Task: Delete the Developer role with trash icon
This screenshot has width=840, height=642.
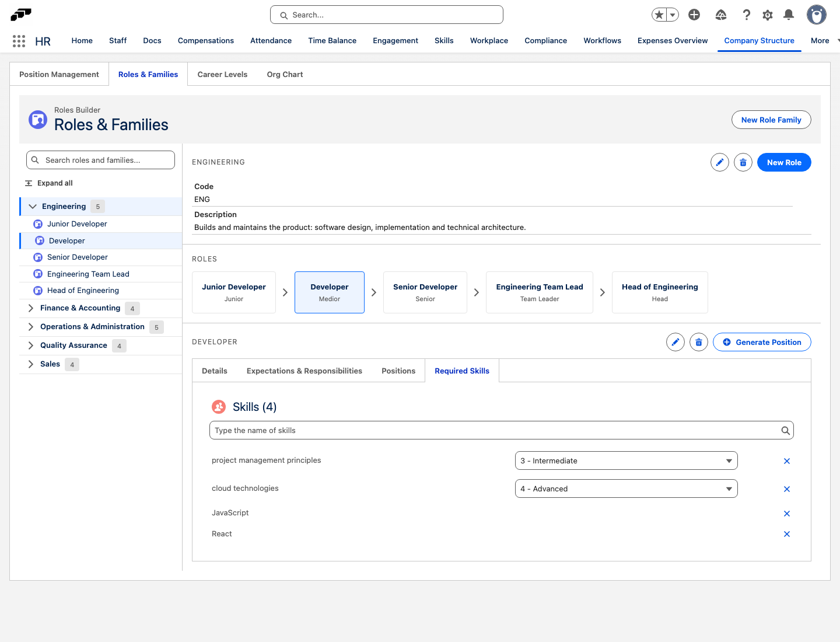Action: point(699,342)
